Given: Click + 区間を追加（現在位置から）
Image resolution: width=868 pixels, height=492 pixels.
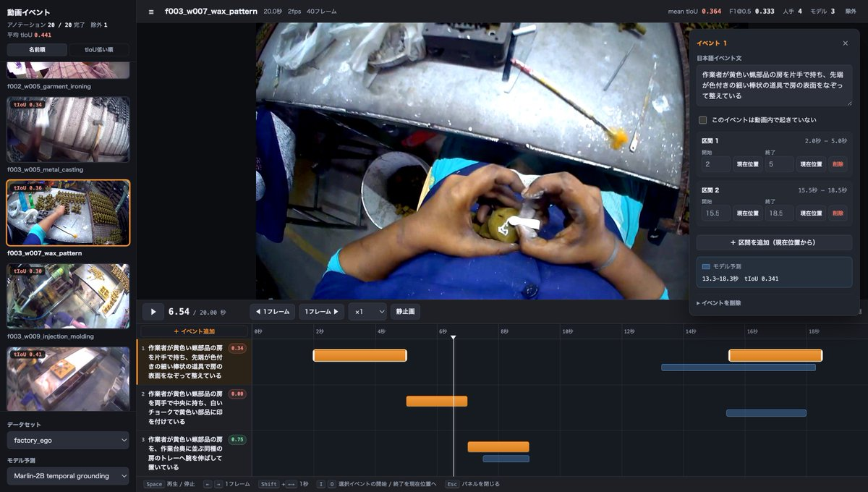Looking at the screenshot, I should (x=774, y=242).
